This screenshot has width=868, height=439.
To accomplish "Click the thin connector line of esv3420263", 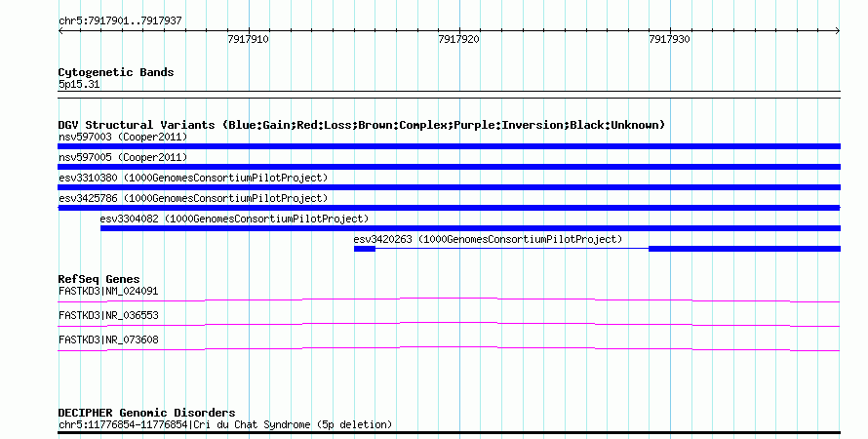I will click(512, 249).
